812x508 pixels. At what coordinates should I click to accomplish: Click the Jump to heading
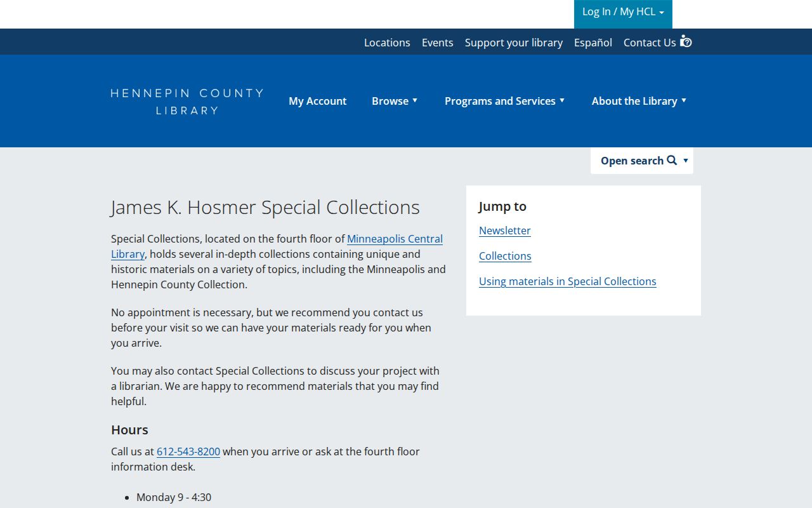(502, 206)
